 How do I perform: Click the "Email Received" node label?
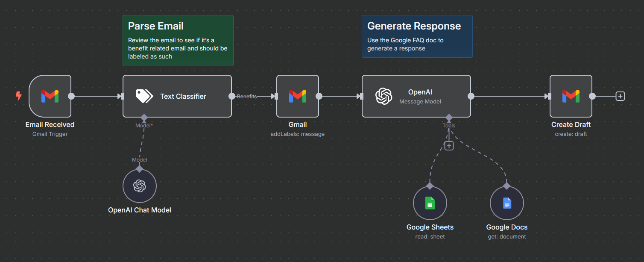point(50,125)
